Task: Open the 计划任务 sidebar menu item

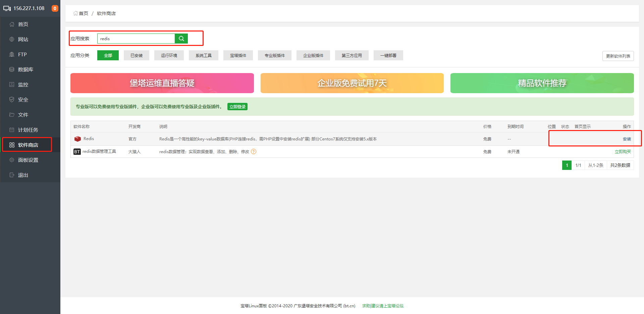Action: pos(30,130)
